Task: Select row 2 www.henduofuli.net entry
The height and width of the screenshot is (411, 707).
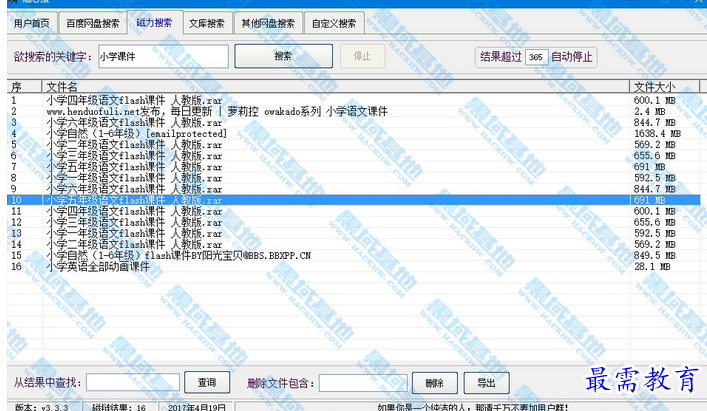Action: click(354, 111)
